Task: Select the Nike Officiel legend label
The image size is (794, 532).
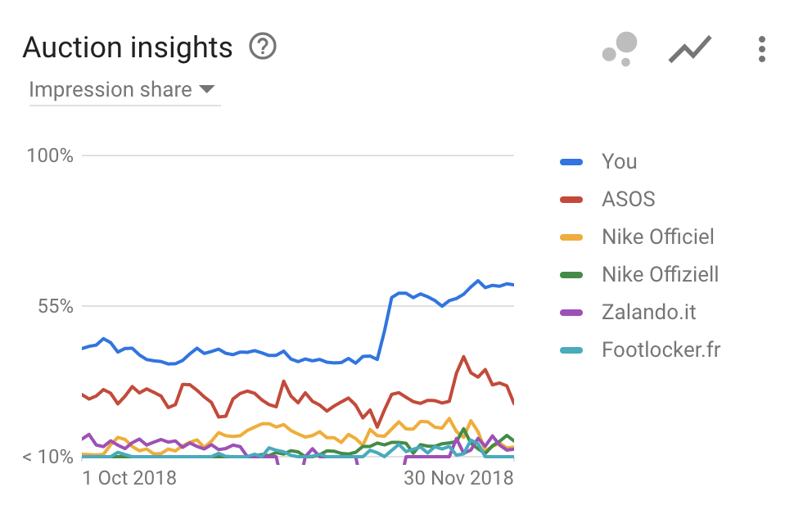Action: [x=658, y=237]
